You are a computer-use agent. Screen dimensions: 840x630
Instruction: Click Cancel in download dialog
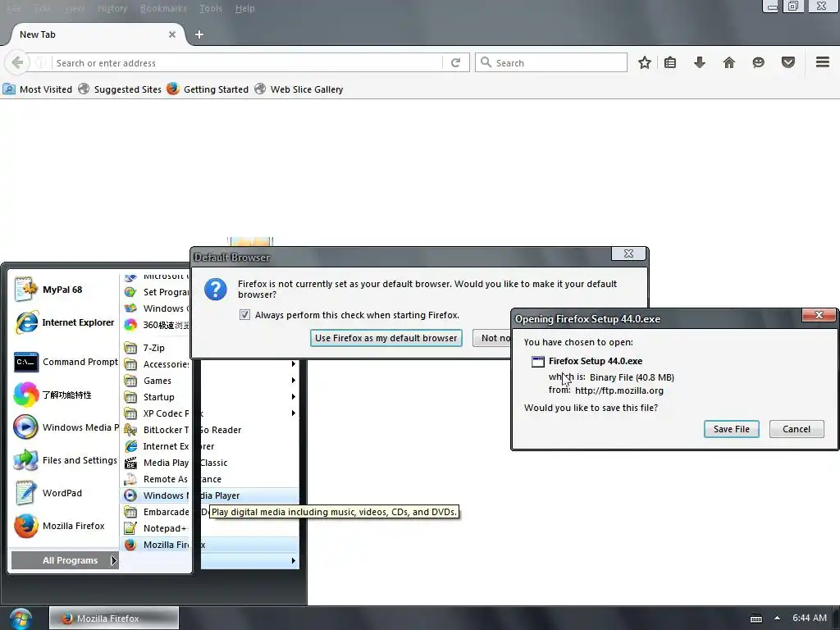(x=796, y=429)
